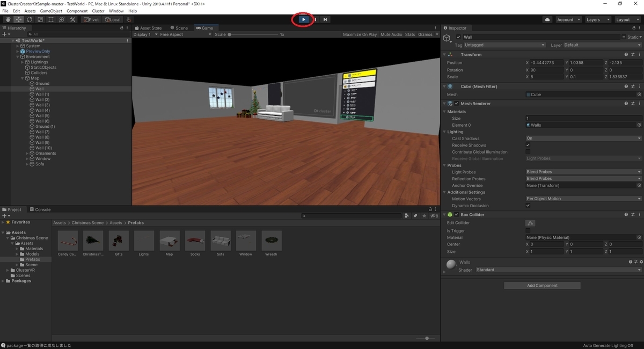The width and height of the screenshot is (644, 349).
Task: Toggle Dynamic Occlusion checkbox
Action: pyautogui.click(x=528, y=206)
